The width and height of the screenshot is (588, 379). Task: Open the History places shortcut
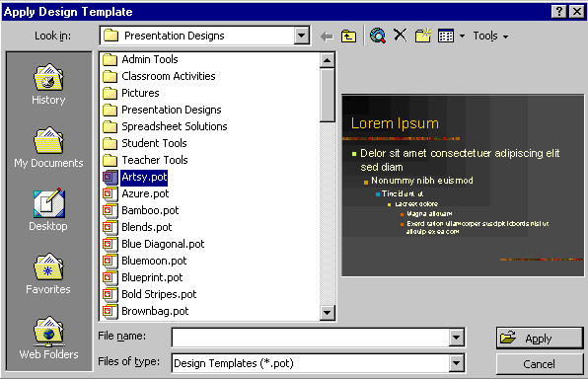[x=48, y=85]
